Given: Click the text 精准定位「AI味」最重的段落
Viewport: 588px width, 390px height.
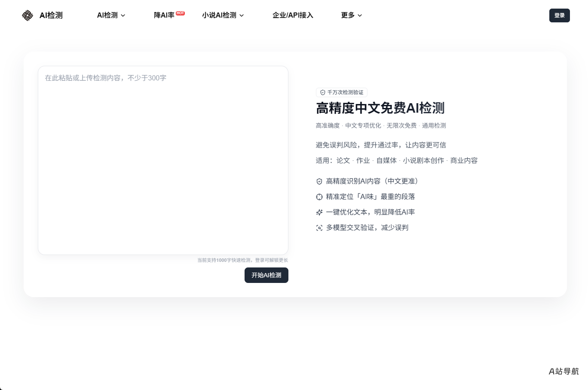Looking at the screenshot, I should point(371,197).
